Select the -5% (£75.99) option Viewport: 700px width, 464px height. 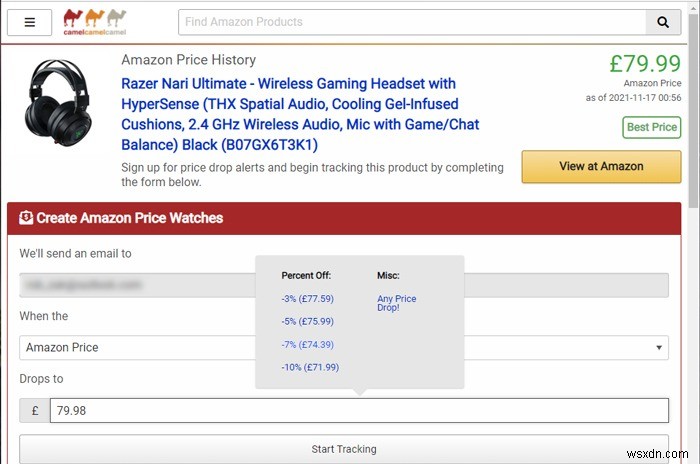[308, 321]
